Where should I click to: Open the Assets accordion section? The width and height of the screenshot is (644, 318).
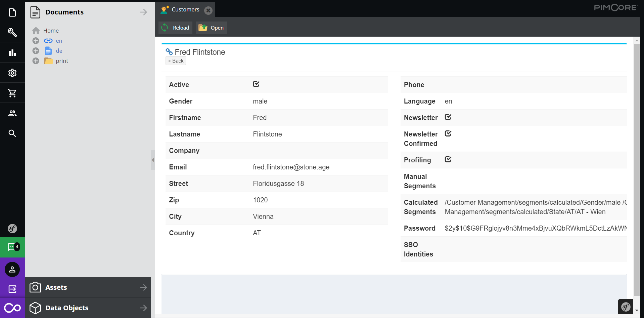pyautogui.click(x=88, y=287)
